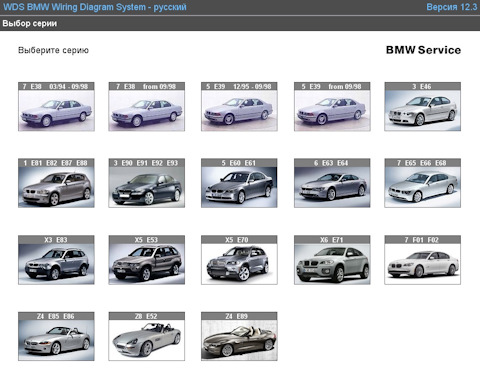Choose the 3 E46 car image
Viewport: 480px width, 369px height.
[423, 107]
